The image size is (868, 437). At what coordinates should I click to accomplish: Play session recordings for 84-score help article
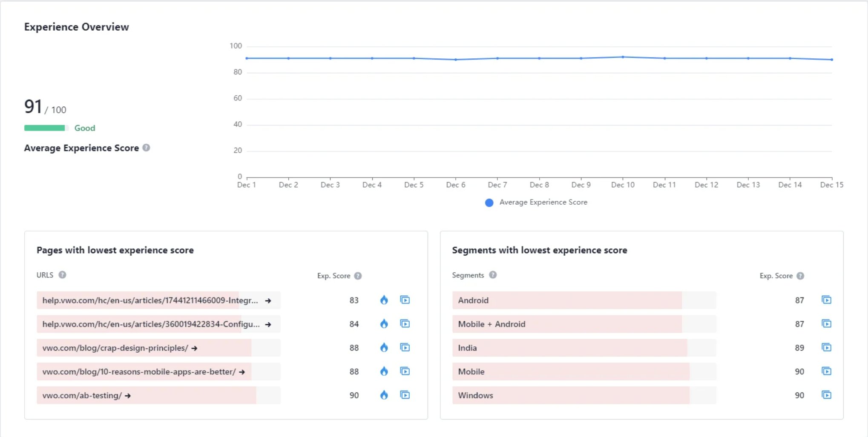[405, 324]
